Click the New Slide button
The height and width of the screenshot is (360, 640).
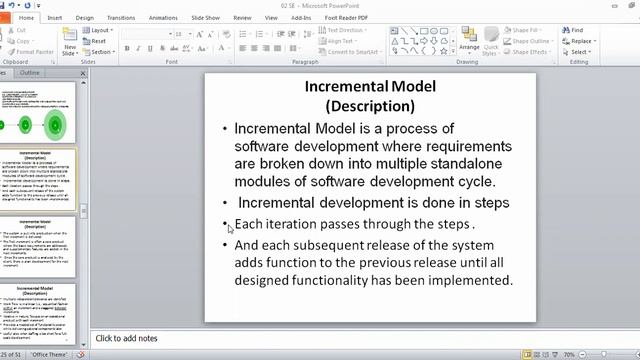tap(70, 42)
